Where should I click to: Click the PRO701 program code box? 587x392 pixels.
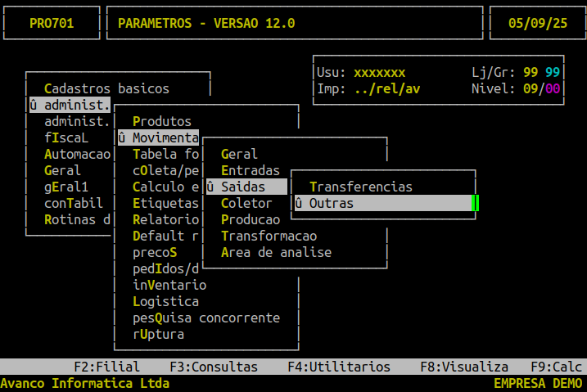click(x=52, y=23)
